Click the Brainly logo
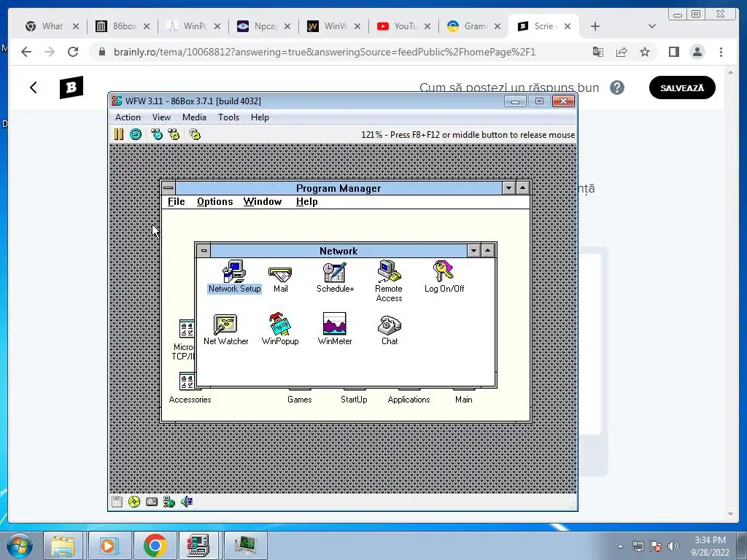The image size is (747, 560). [71, 87]
